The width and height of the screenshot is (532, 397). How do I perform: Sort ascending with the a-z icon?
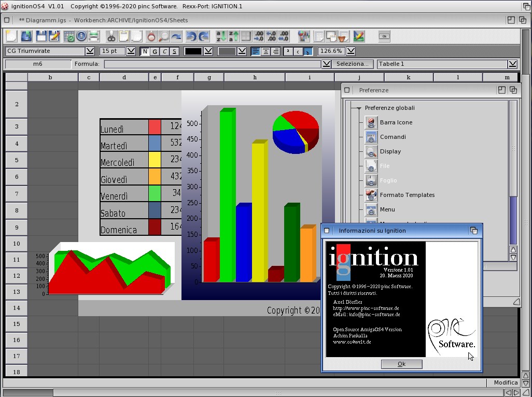221,36
